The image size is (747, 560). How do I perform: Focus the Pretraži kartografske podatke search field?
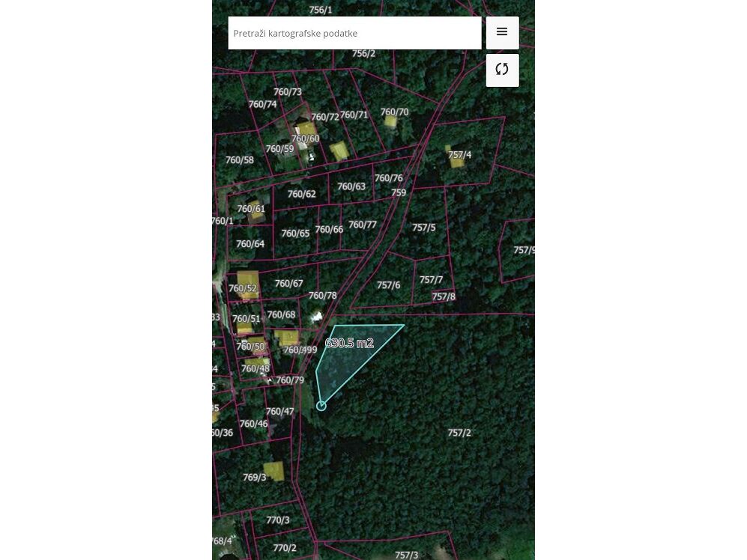354,33
